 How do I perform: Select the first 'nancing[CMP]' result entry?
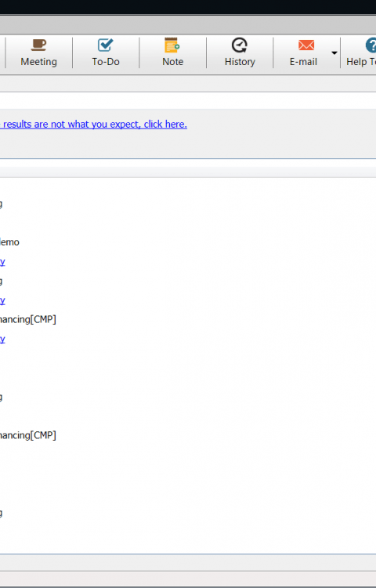click(x=27, y=320)
